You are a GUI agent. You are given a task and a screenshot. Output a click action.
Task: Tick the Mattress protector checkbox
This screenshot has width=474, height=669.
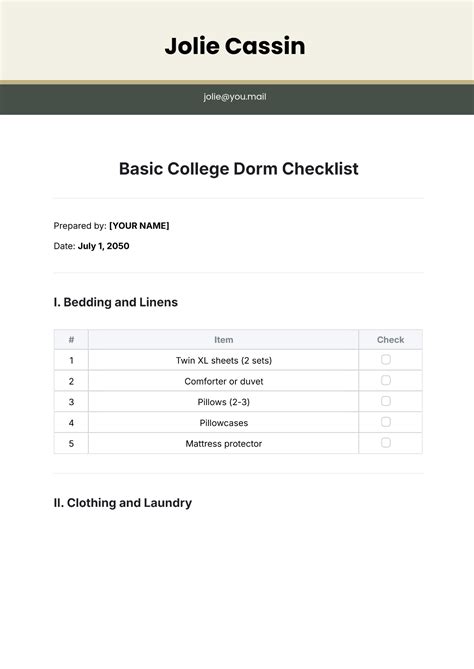(x=386, y=442)
